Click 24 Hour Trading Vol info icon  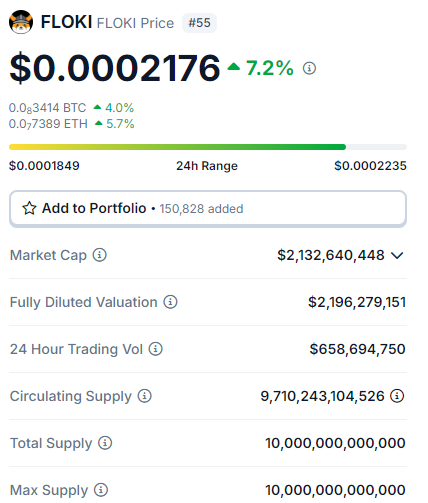pos(156,349)
